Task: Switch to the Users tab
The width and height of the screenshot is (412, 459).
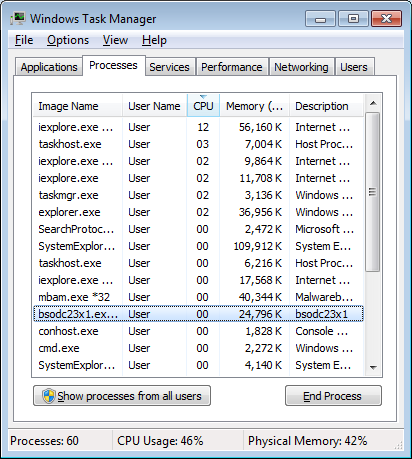Action: point(354,67)
